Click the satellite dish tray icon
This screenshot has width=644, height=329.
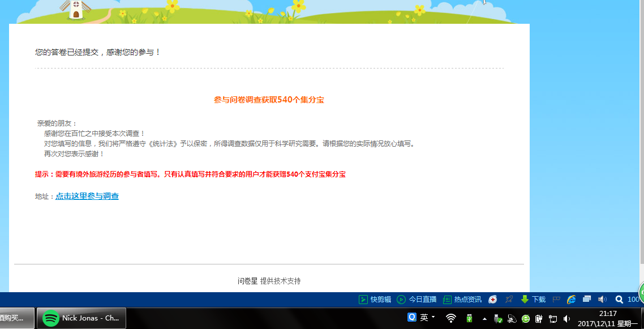click(512, 318)
